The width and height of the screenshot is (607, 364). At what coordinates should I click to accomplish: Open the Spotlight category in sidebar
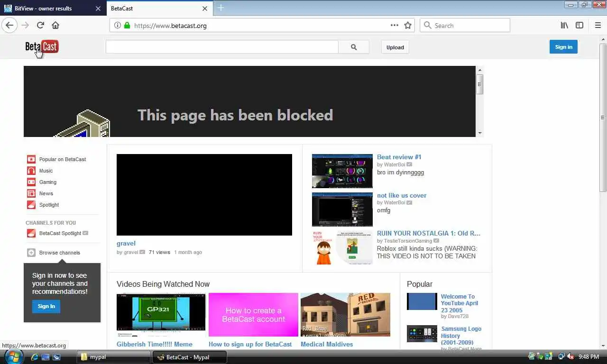(x=49, y=205)
